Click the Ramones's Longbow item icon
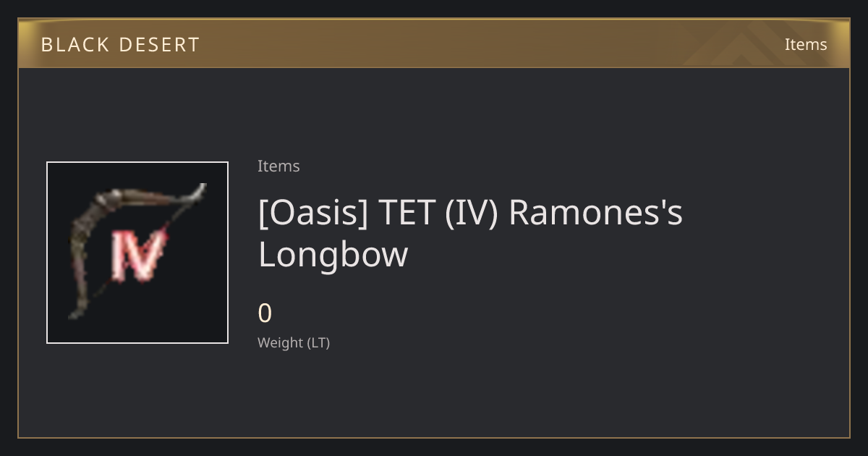The width and height of the screenshot is (868, 456). point(137,253)
